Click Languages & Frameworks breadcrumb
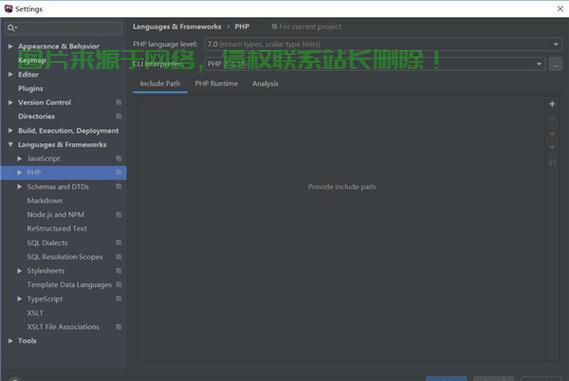The image size is (569, 381). point(177,27)
